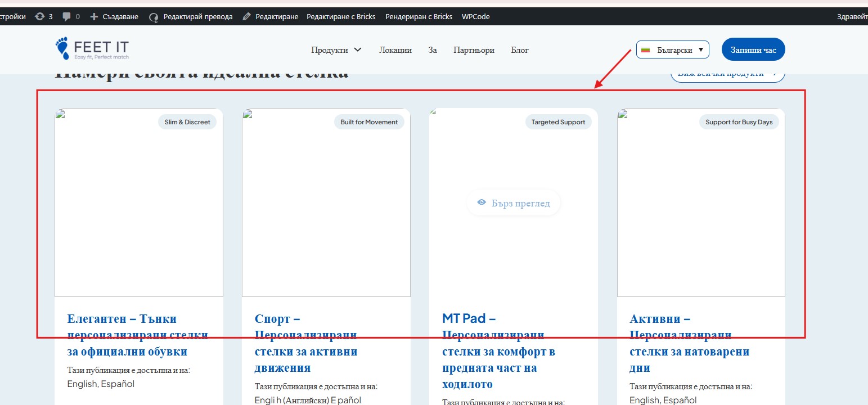This screenshot has width=868, height=405.
Task: Select the Slim & Discreet product tag
Action: click(187, 122)
